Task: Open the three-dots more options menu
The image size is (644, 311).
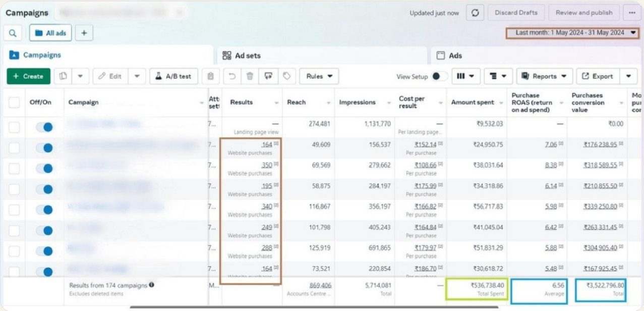Action: pos(632,13)
